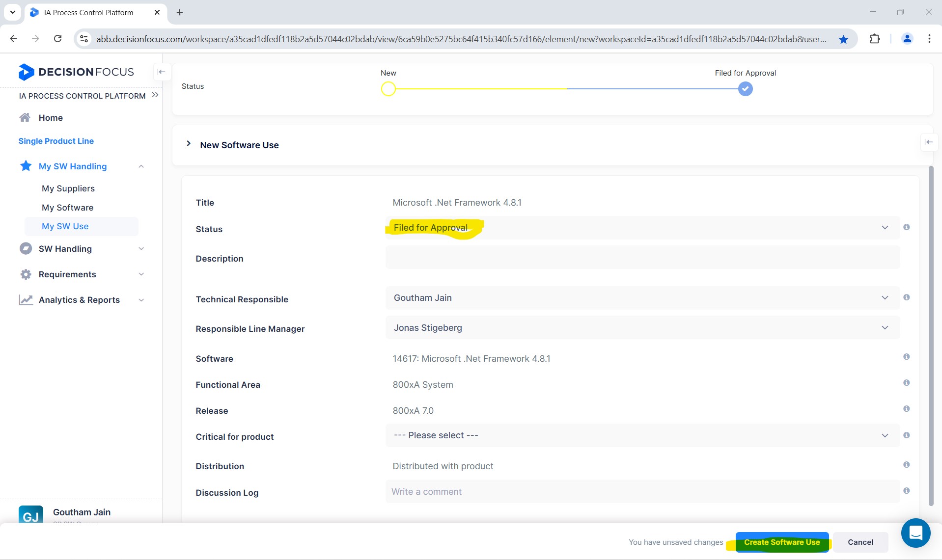Expand the Analytics & Reports menu chevron
Image resolution: width=942 pixels, height=560 pixels.
point(141,300)
